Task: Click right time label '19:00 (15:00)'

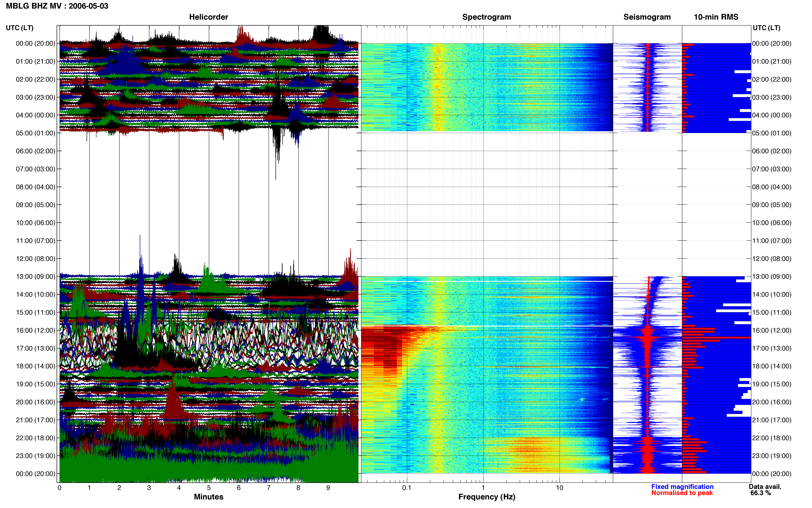Action: 772,384
